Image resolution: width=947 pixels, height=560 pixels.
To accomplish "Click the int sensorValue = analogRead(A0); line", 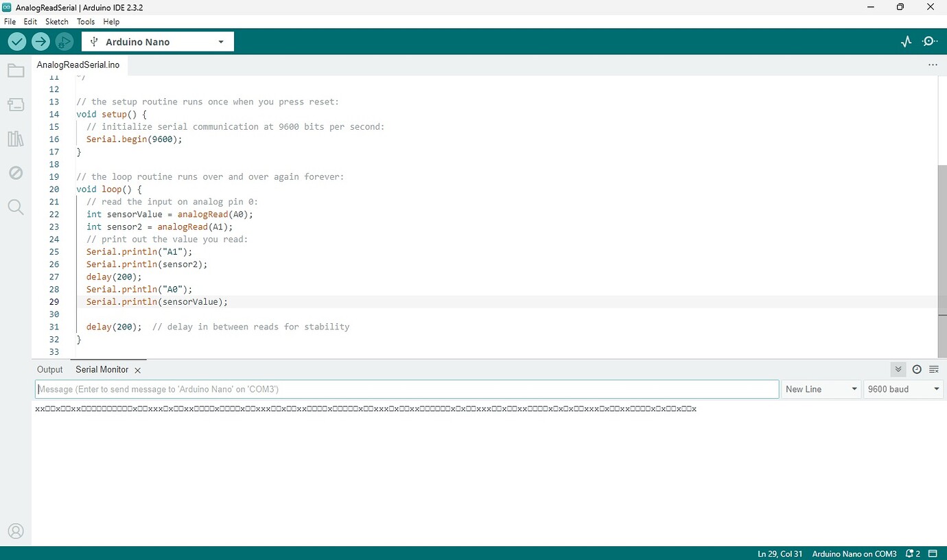I will [x=170, y=214].
